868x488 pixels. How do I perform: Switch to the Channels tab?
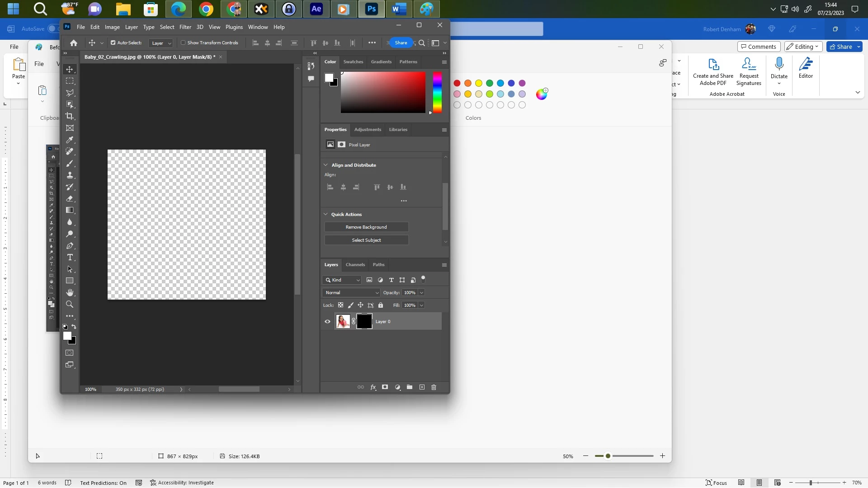click(355, 265)
